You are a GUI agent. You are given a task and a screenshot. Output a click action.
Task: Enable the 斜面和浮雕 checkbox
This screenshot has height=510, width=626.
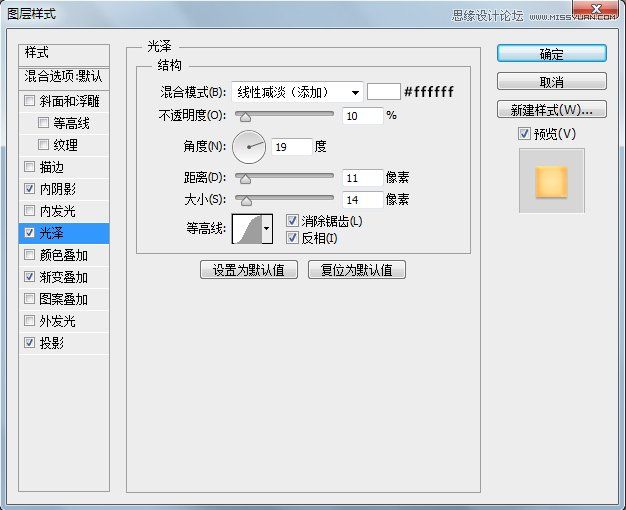(x=30, y=101)
